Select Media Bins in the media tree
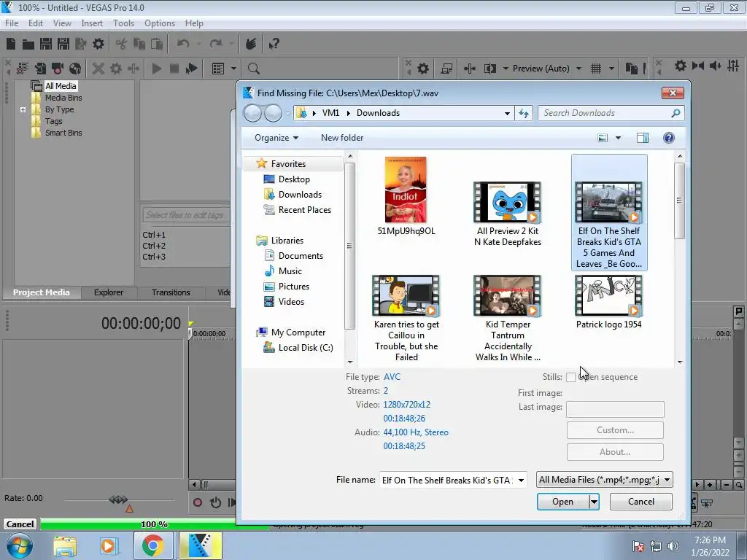The height and width of the screenshot is (560, 747). 63,98
